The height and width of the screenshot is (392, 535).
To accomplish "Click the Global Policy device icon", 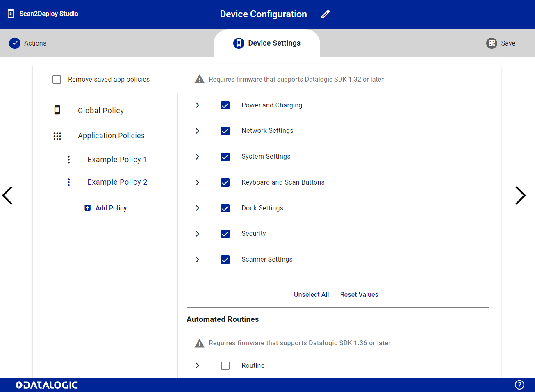I will tap(57, 111).
